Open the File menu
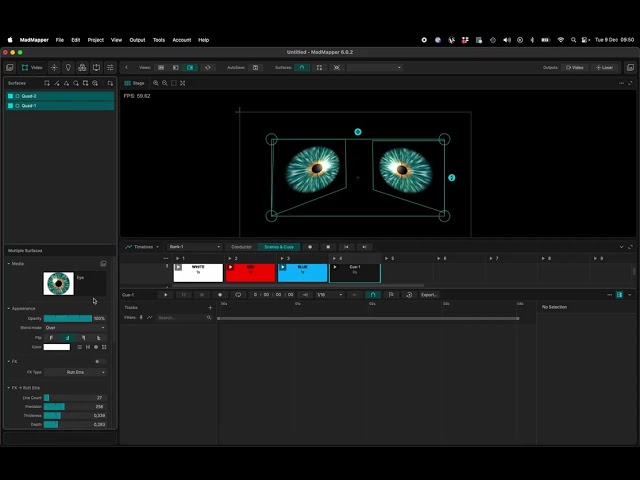 pyautogui.click(x=60, y=40)
